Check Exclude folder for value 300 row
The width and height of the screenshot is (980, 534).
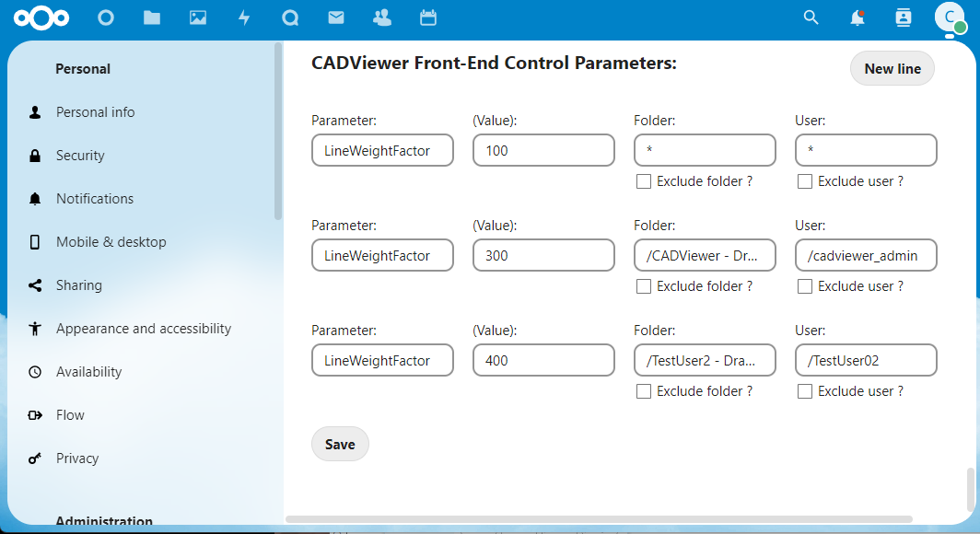click(644, 286)
